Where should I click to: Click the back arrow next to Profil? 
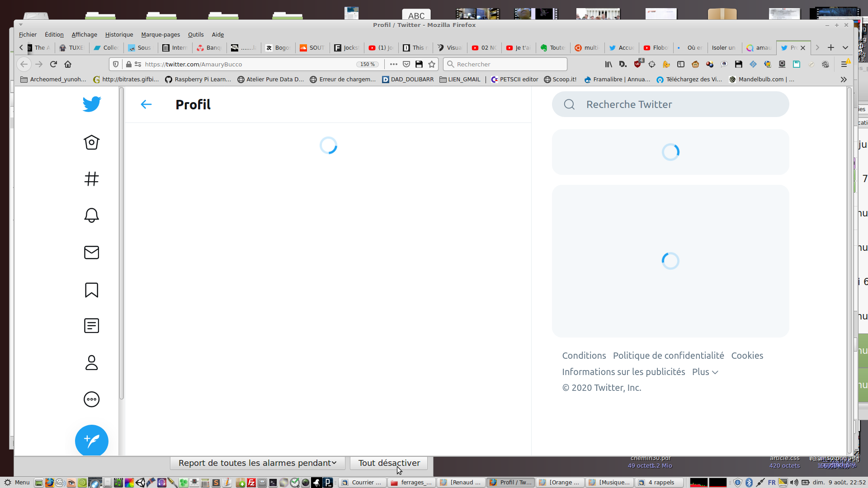tap(146, 104)
